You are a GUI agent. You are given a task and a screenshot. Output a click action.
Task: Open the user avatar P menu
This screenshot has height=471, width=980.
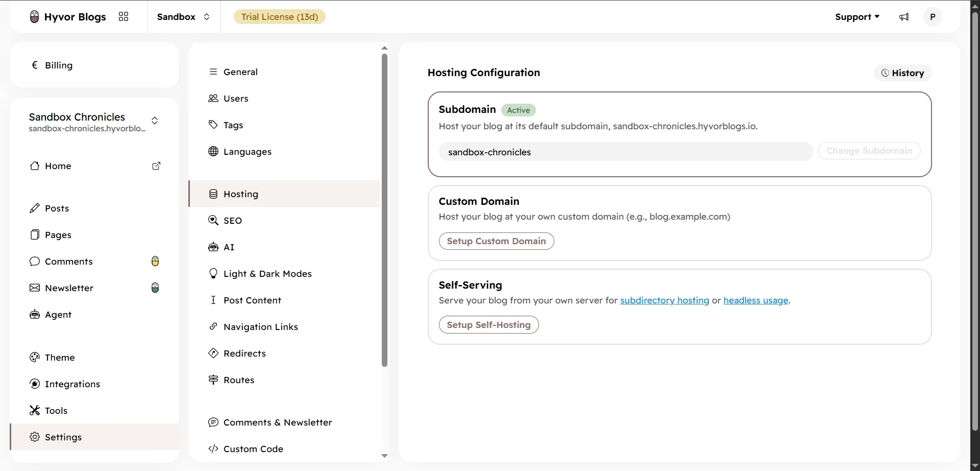933,17
